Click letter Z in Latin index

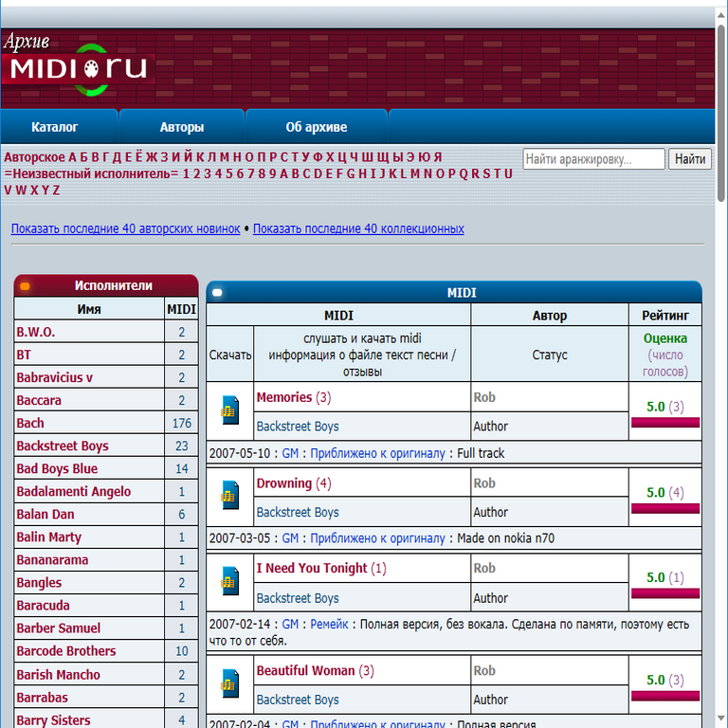56,191
